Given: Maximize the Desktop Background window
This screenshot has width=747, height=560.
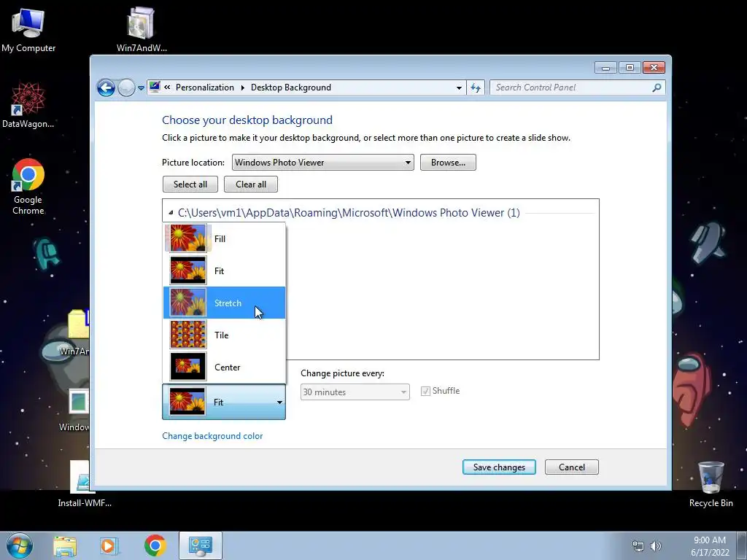Looking at the screenshot, I should (x=630, y=68).
